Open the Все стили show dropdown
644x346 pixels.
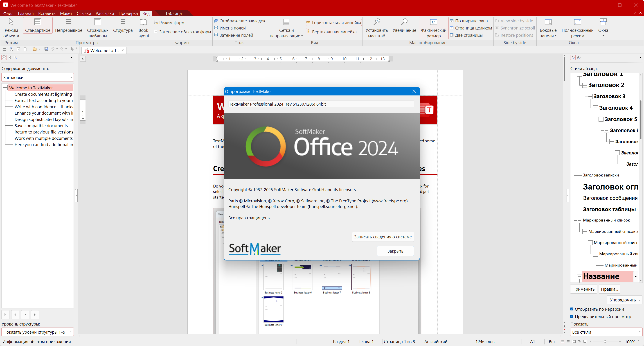coord(606,332)
